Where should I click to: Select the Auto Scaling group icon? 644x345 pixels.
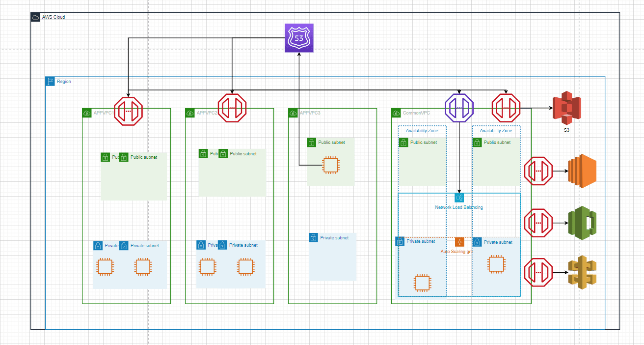[x=459, y=242]
